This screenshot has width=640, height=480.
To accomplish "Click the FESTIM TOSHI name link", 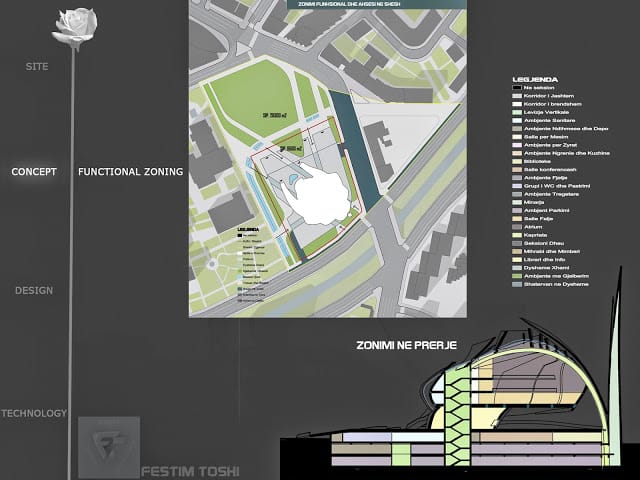I will (190, 472).
